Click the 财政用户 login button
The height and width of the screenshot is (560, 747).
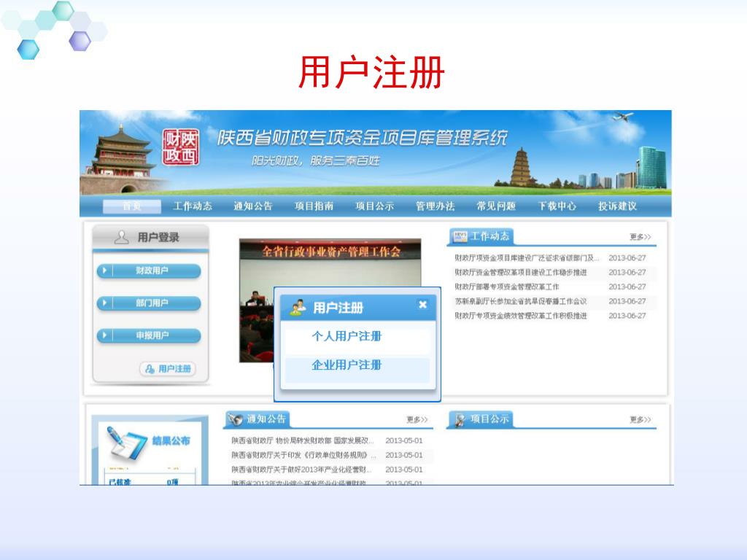pyautogui.click(x=149, y=271)
